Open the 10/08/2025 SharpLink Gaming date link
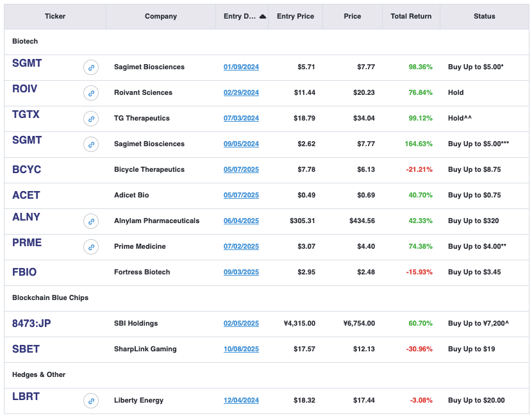Image resolution: width=532 pixels, height=418 pixels. coord(241,349)
